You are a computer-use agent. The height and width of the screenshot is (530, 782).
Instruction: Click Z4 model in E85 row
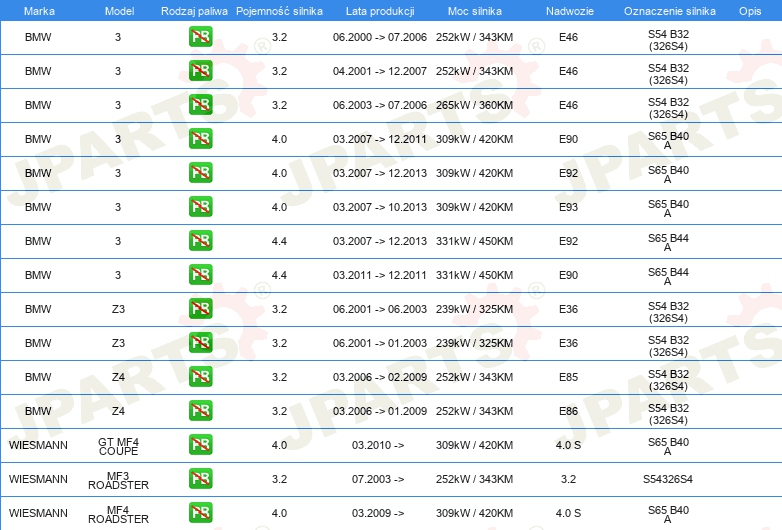point(118,377)
